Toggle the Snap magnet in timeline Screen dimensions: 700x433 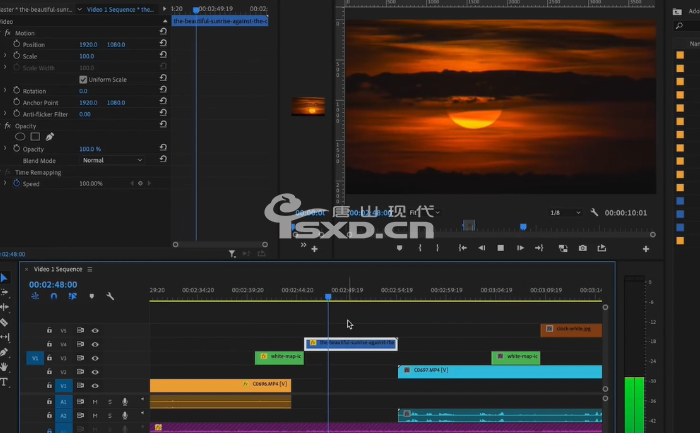[54, 296]
